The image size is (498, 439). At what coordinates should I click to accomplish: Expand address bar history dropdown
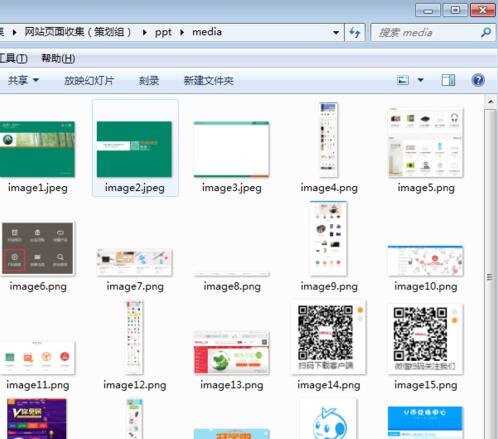coord(336,33)
